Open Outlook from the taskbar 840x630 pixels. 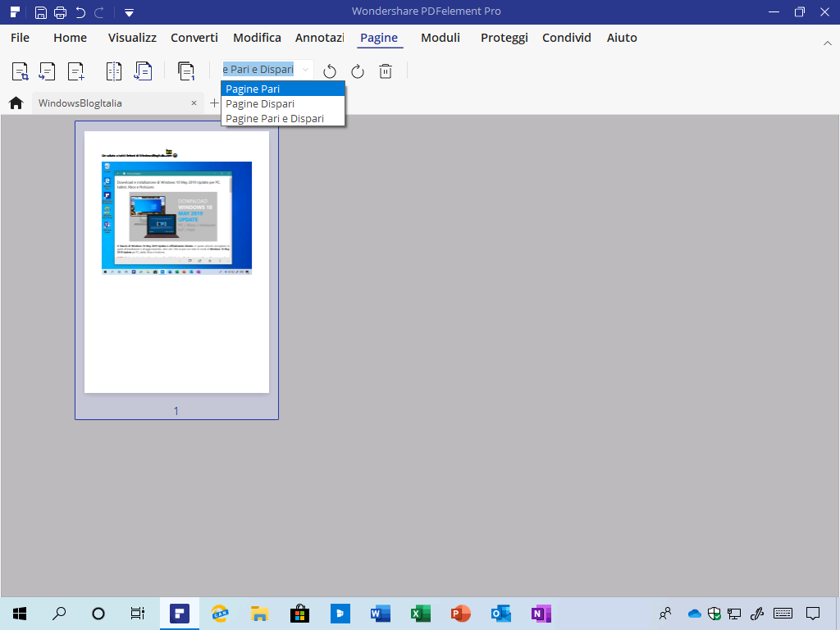coord(501,614)
